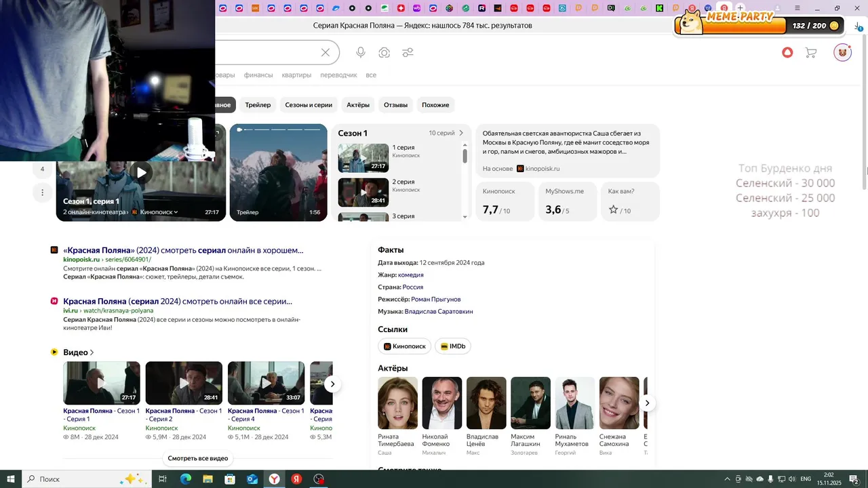Click the episode list scroll-down arrow
This screenshot has width=868, height=488.
coord(465,216)
